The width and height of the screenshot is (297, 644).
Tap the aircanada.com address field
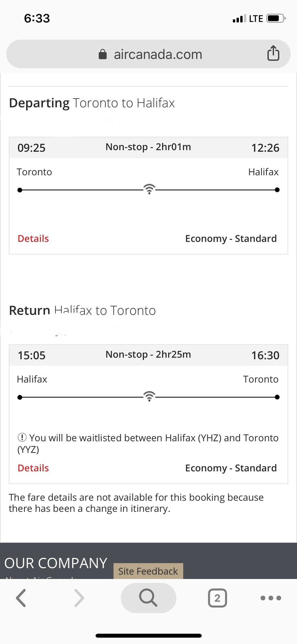point(158,54)
